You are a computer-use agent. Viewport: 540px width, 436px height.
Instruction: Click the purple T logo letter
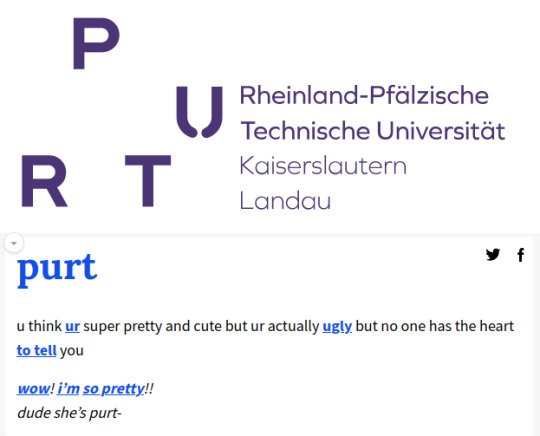(148, 181)
